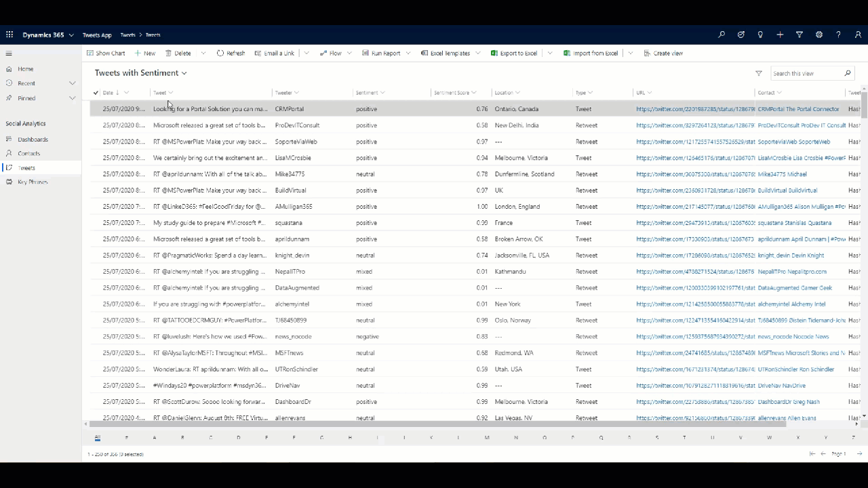Filter by letter W in alphabet bar

coord(769,438)
